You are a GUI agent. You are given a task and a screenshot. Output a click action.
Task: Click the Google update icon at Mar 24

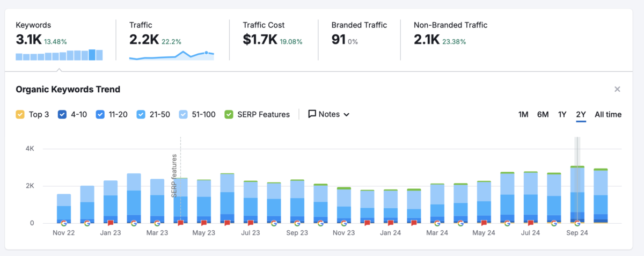437,223
